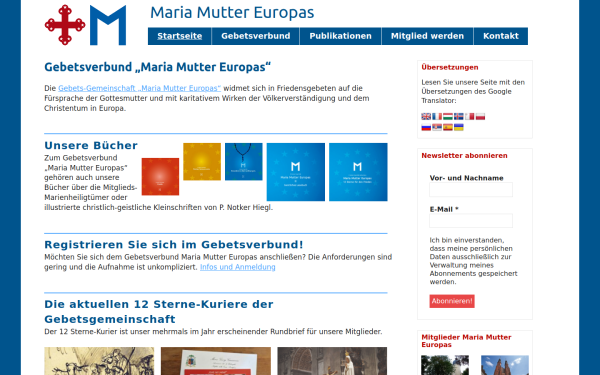Open the Publikationen menu item
This screenshot has height=375, width=600.
[341, 36]
